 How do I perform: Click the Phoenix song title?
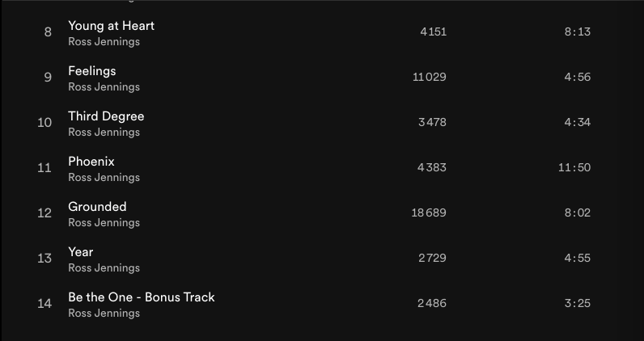point(91,162)
